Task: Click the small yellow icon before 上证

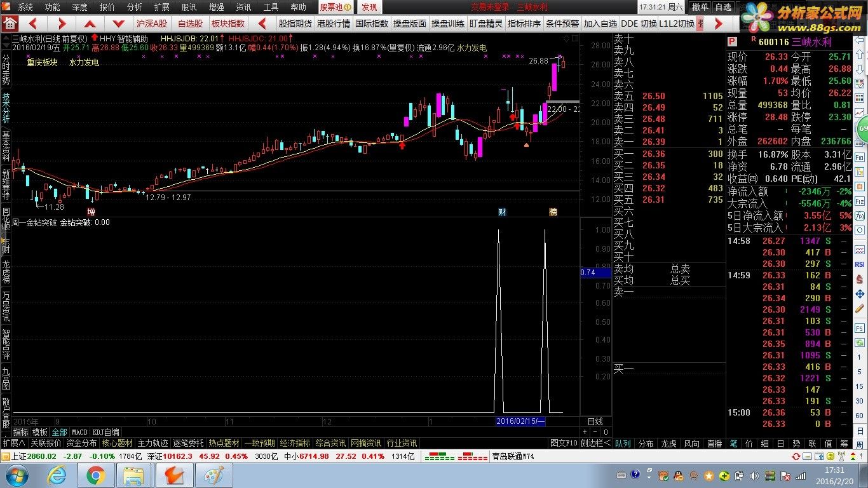Action: [x=6, y=456]
